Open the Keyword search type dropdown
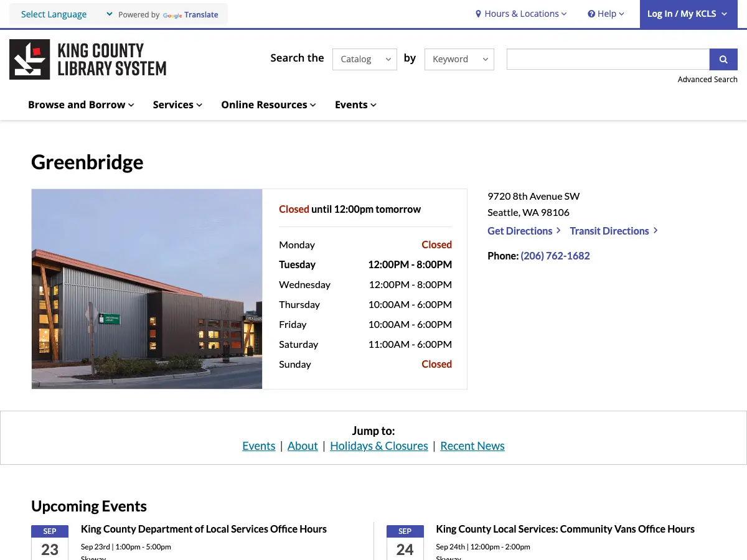 coord(459,59)
